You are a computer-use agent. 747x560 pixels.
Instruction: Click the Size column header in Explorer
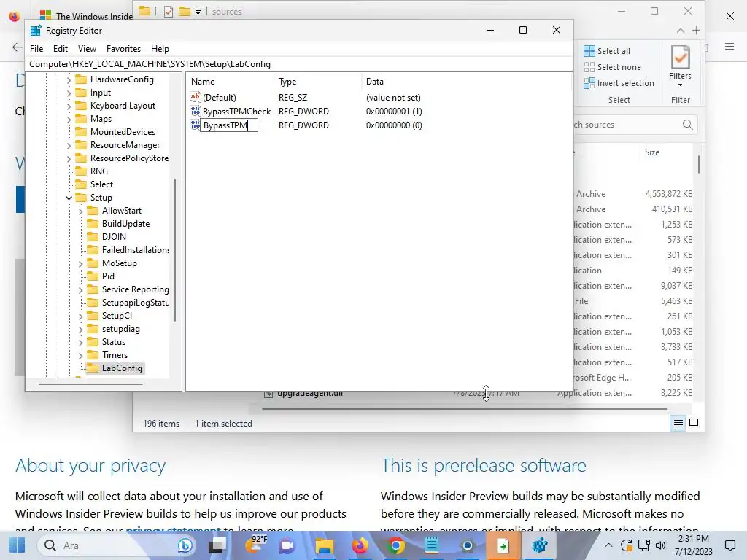pos(652,152)
